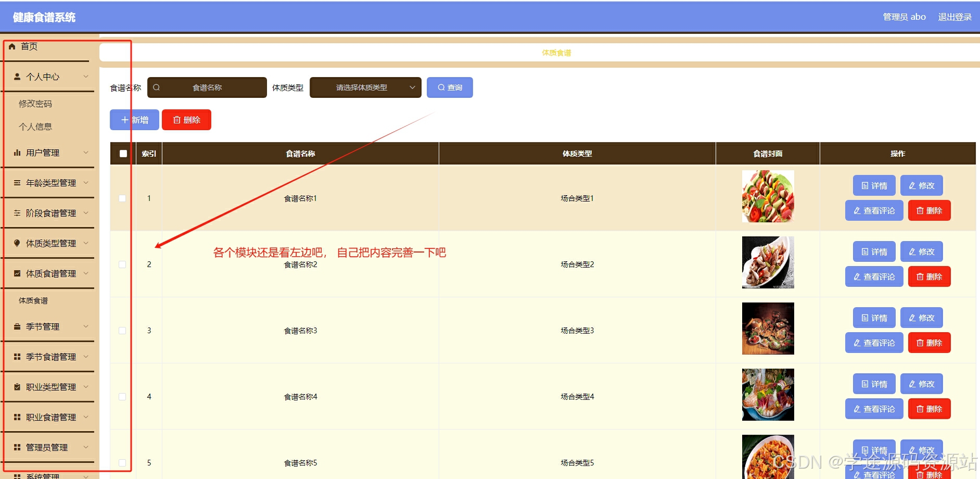Expand 阶段食谱管理 using its chevron

coord(86,213)
